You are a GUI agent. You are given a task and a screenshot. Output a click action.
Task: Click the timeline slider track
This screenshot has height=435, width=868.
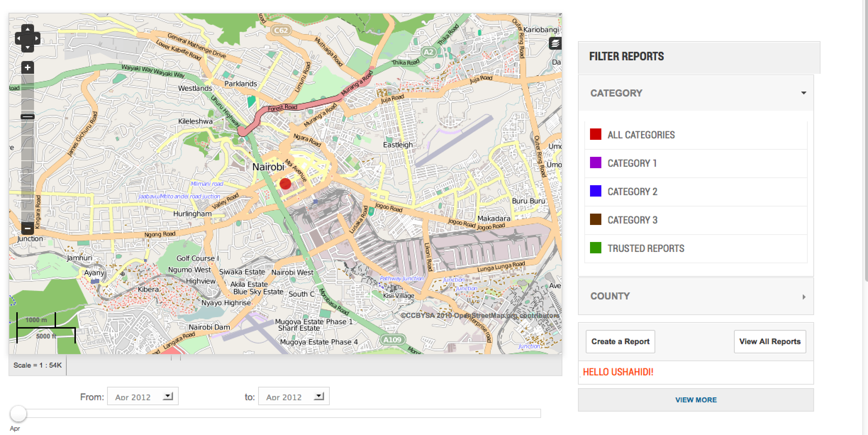tap(280, 413)
